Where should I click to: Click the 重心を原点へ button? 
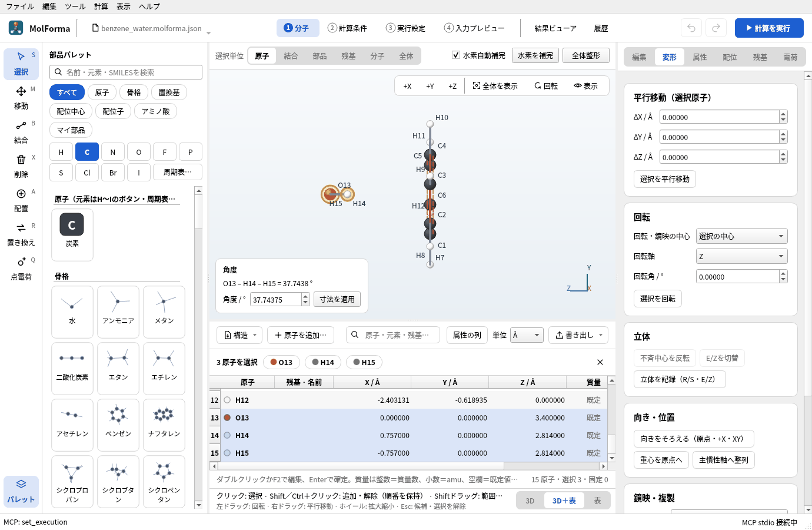coord(661,460)
